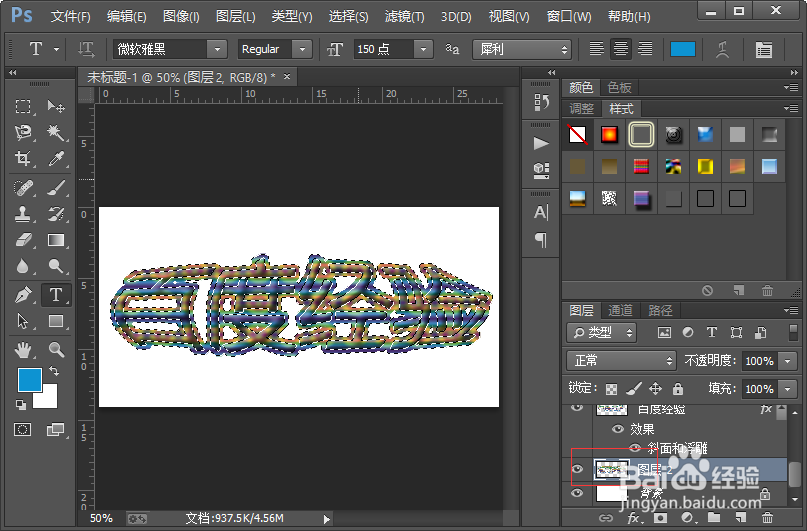
Task: Select the Magic Wand tool
Action: tap(56, 132)
